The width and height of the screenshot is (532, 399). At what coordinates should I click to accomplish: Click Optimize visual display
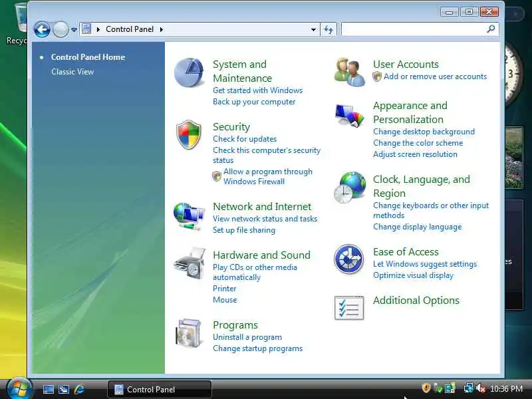click(413, 275)
